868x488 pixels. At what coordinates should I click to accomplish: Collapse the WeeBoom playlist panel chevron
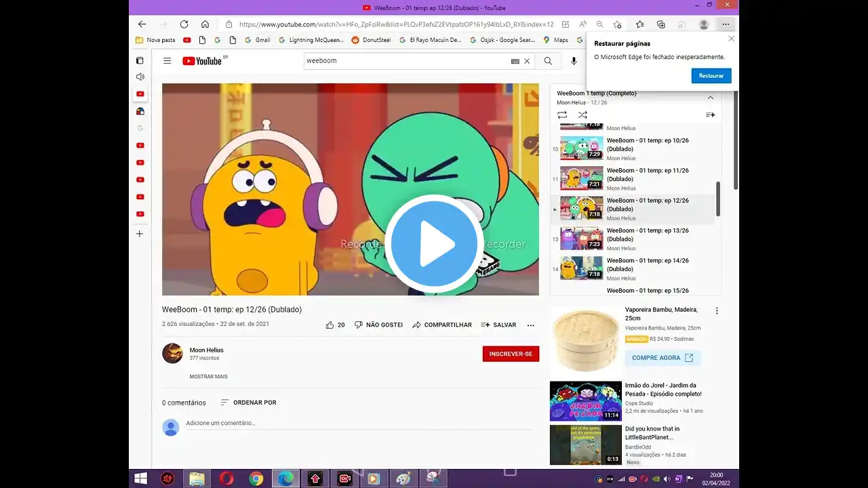[x=710, y=98]
